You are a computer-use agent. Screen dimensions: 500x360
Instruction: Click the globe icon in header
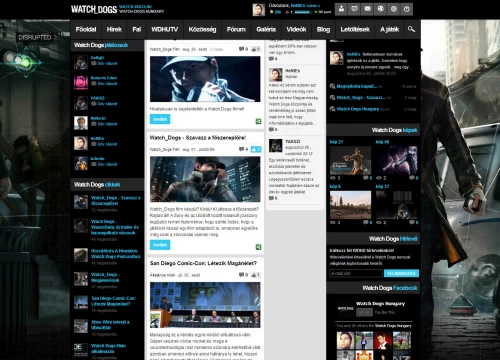point(380,9)
